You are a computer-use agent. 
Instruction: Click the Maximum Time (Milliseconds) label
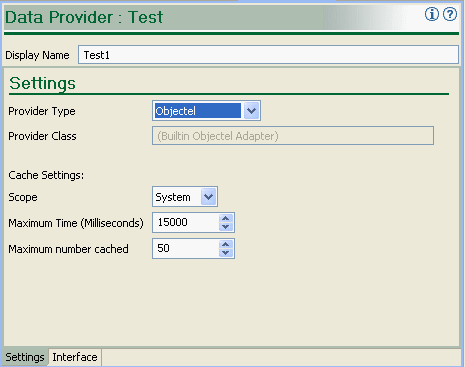coord(76,223)
